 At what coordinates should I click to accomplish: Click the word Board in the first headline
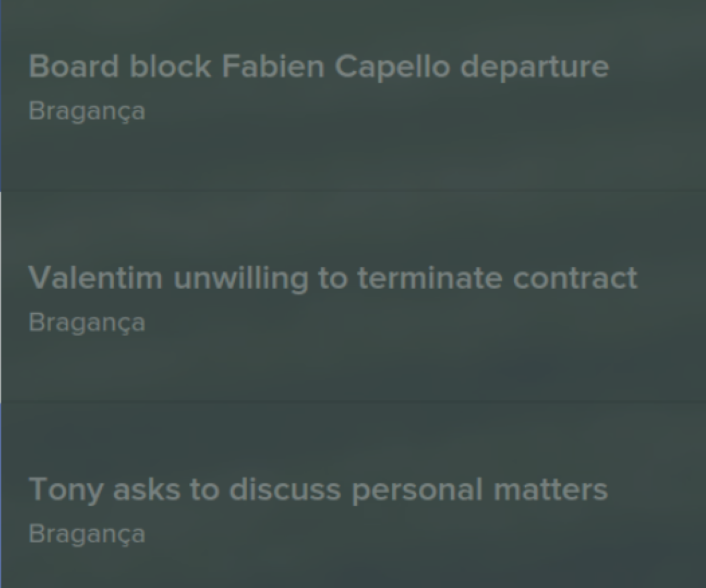click(x=74, y=67)
